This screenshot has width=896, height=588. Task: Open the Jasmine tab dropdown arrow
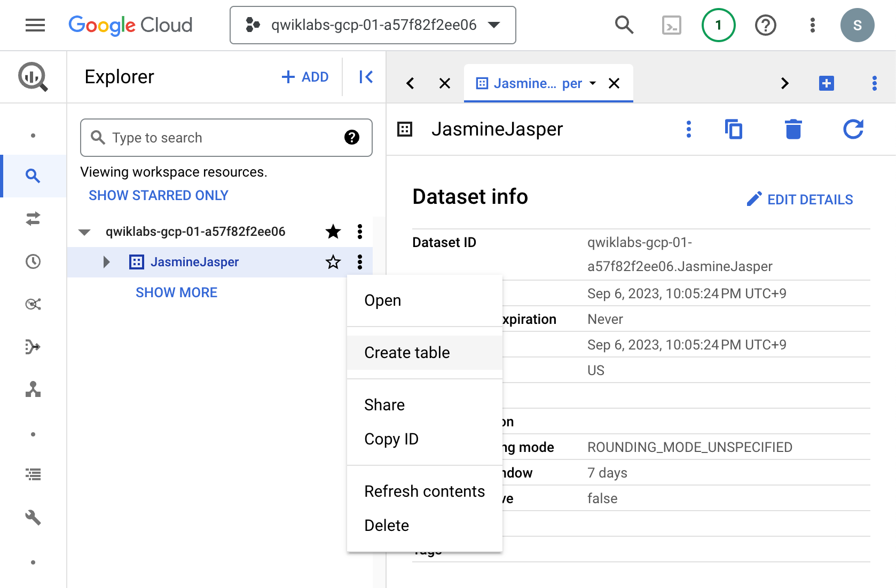click(x=593, y=83)
